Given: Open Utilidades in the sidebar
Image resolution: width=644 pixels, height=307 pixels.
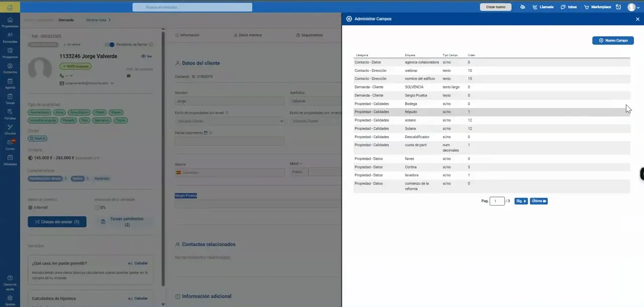Looking at the screenshot, I should 10,160.
